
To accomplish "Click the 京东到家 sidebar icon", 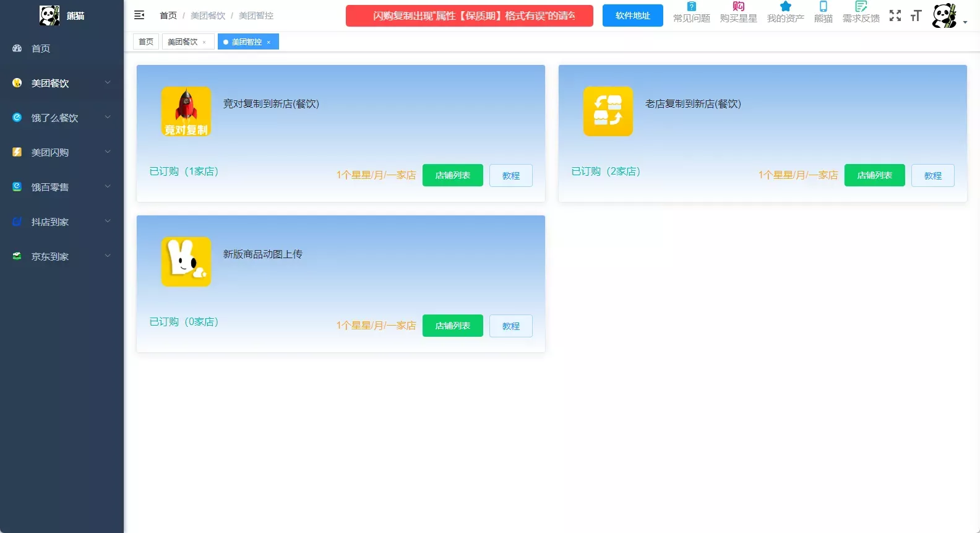I will [x=17, y=256].
